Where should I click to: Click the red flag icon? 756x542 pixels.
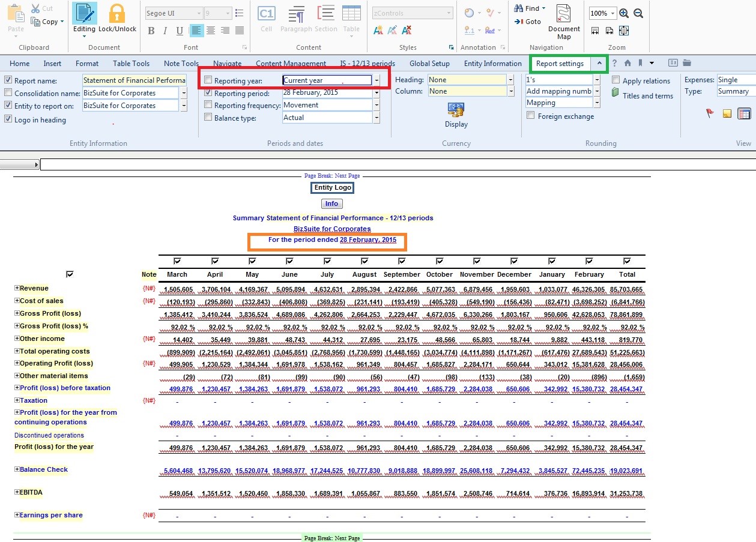click(x=710, y=113)
